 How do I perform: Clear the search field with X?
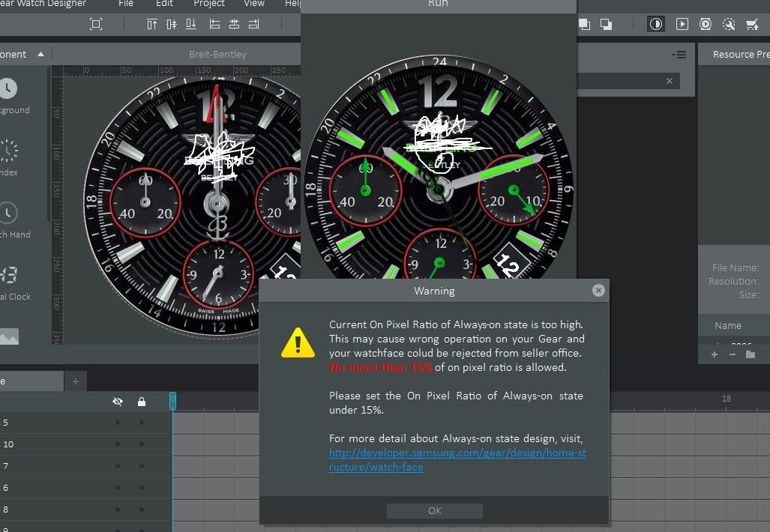pos(670,81)
